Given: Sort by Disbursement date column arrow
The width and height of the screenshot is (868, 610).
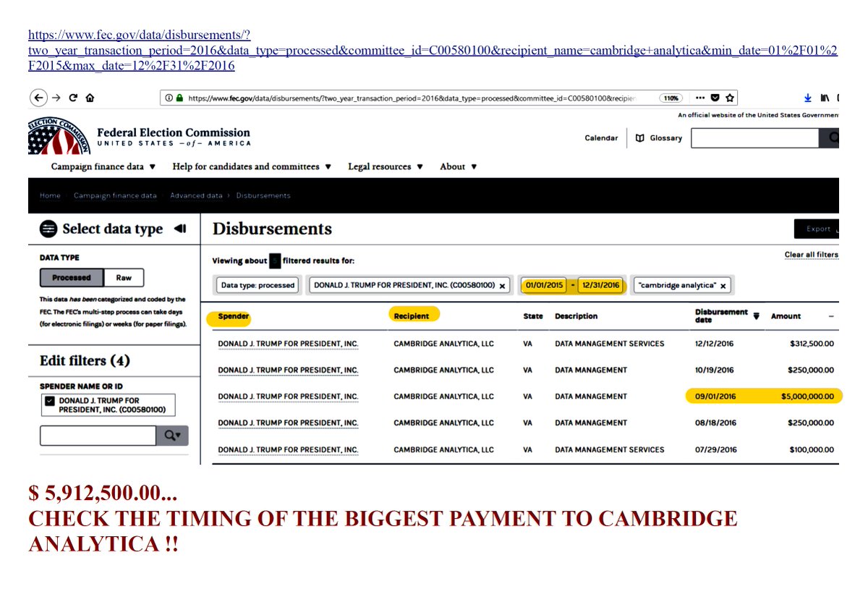Looking at the screenshot, I should (x=757, y=316).
